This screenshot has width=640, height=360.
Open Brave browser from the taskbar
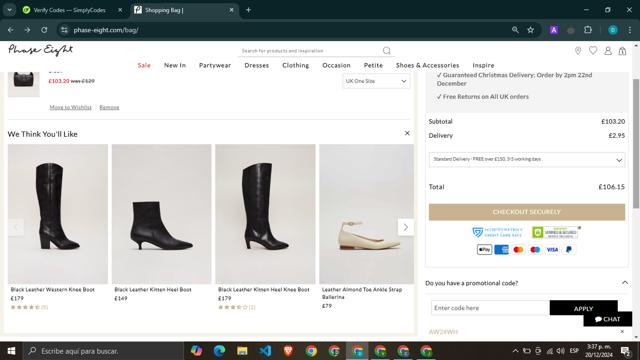[288, 351]
